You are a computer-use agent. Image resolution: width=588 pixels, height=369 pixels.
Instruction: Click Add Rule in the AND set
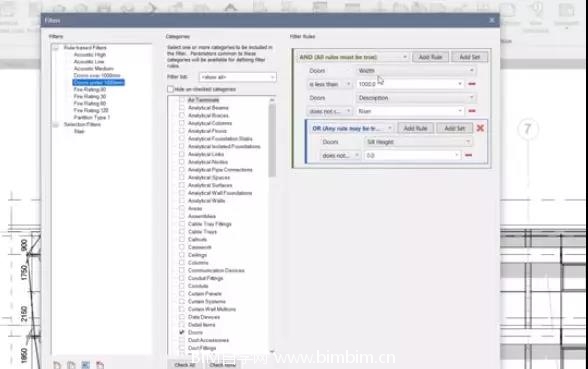[430, 57]
